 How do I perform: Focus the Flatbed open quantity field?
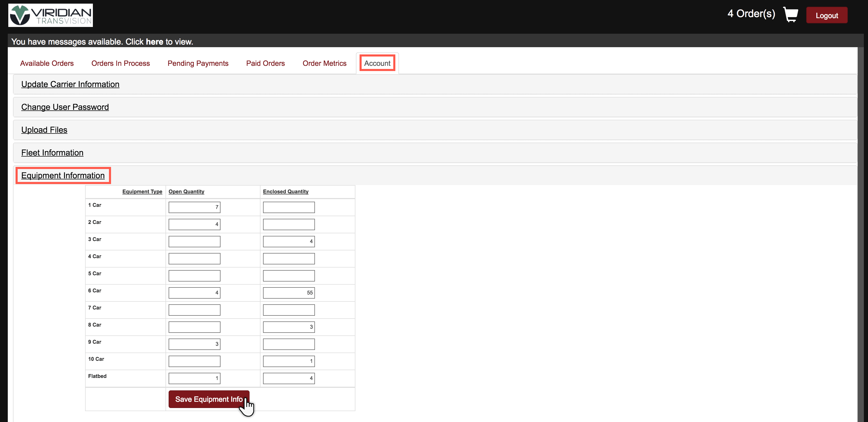tap(194, 378)
